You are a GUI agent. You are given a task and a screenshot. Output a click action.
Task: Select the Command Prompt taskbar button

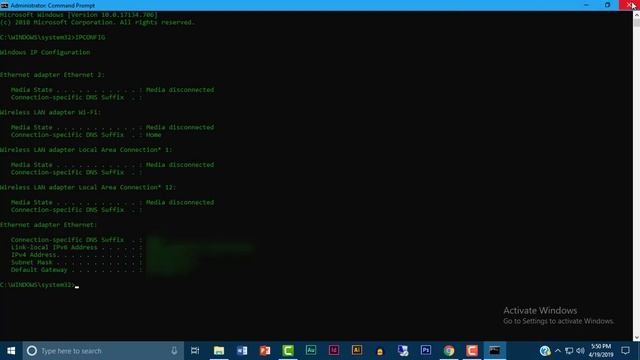tap(495, 351)
